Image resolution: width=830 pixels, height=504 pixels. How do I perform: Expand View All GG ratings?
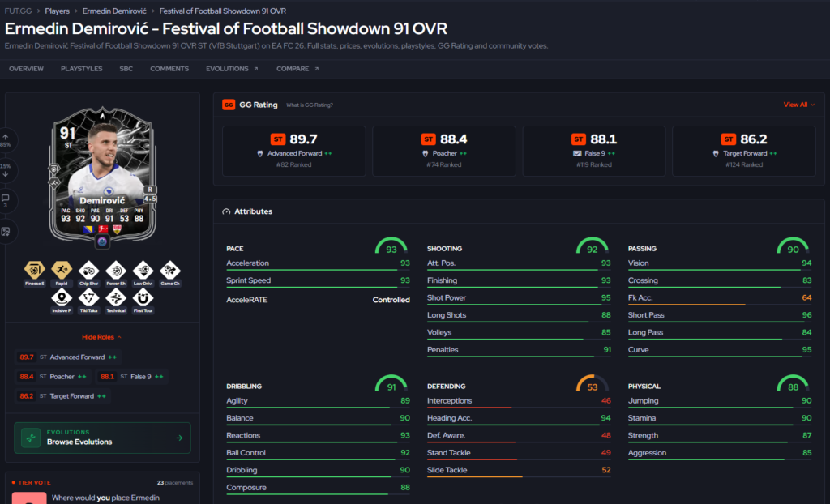coord(798,105)
